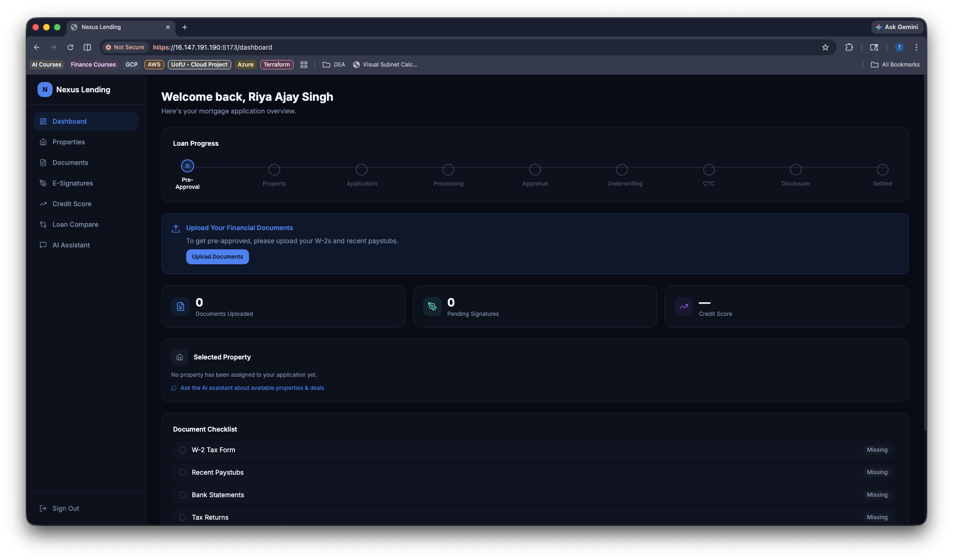Open the All Bookmarks folder
Screen dimensions: 953x560
coord(895,65)
